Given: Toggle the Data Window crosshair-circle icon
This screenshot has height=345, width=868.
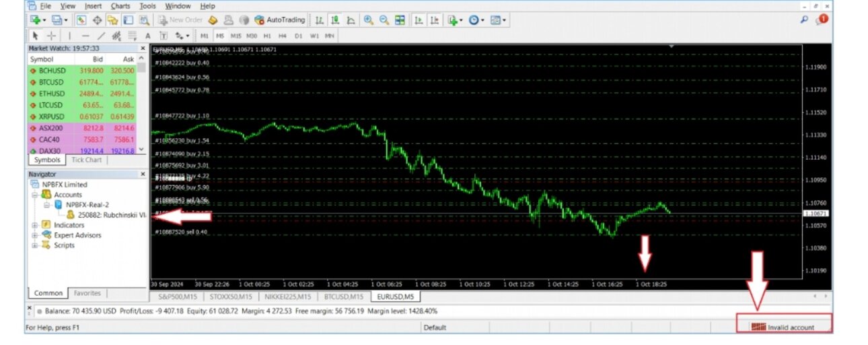Looking at the screenshot, I should click(x=97, y=20).
